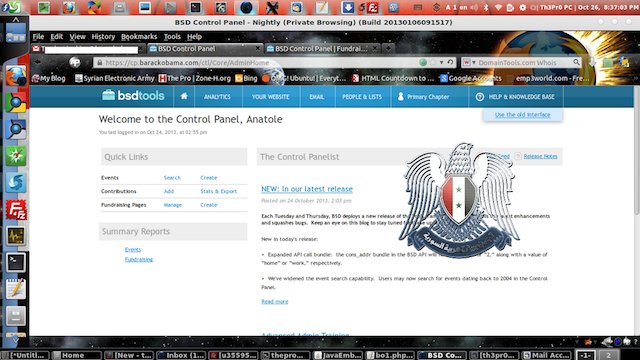640x360 pixels.
Task: Switch to BSD Control Panel | Fundrai... tab
Action: [x=322, y=49]
